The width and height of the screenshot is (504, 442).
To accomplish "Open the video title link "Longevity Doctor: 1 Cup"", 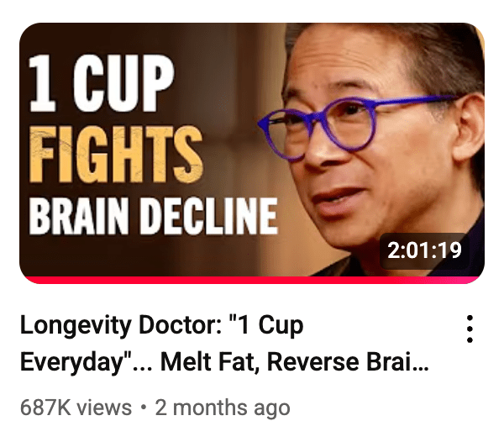I will pos(161,326).
